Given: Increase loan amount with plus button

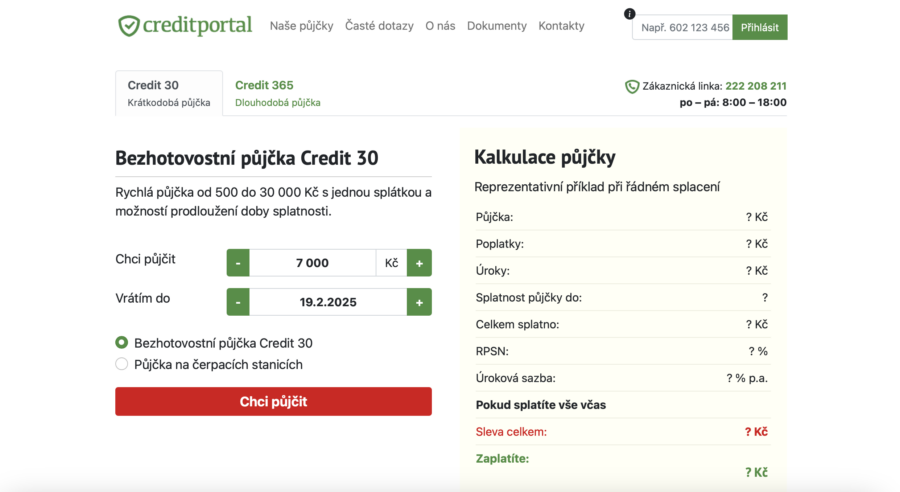Looking at the screenshot, I should pos(420,263).
